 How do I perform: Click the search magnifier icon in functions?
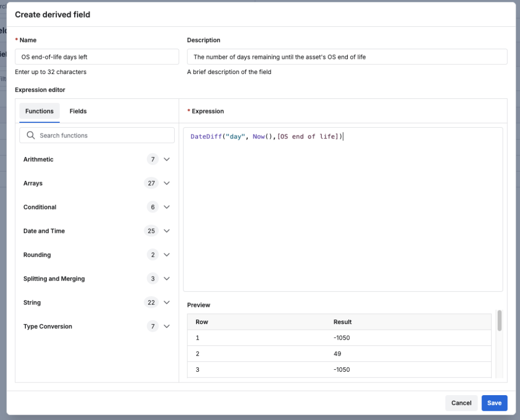click(30, 135)
